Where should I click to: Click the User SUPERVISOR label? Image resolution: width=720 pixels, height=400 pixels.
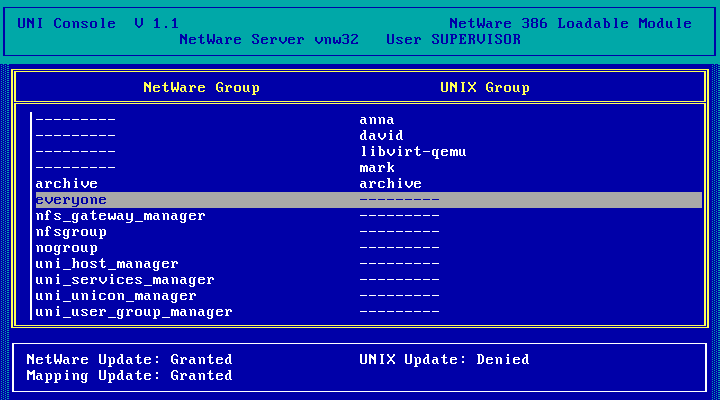click(x=453, y=39)
